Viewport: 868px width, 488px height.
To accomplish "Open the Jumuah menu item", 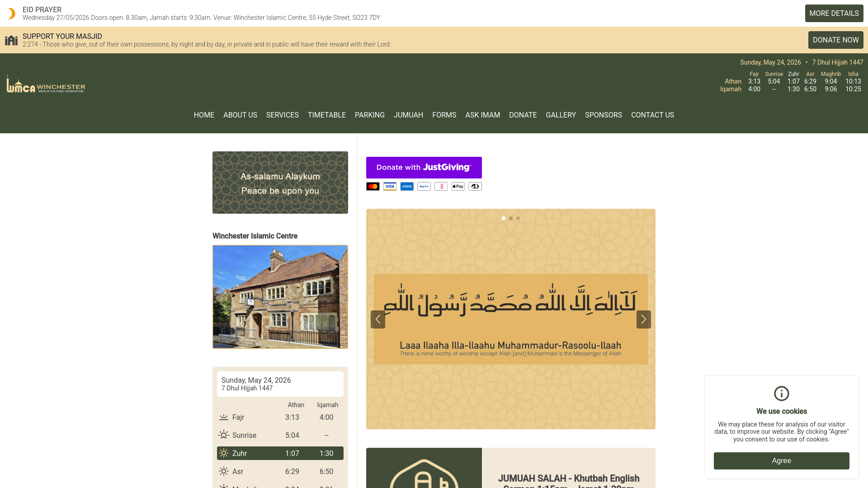I will pos(408,115).
